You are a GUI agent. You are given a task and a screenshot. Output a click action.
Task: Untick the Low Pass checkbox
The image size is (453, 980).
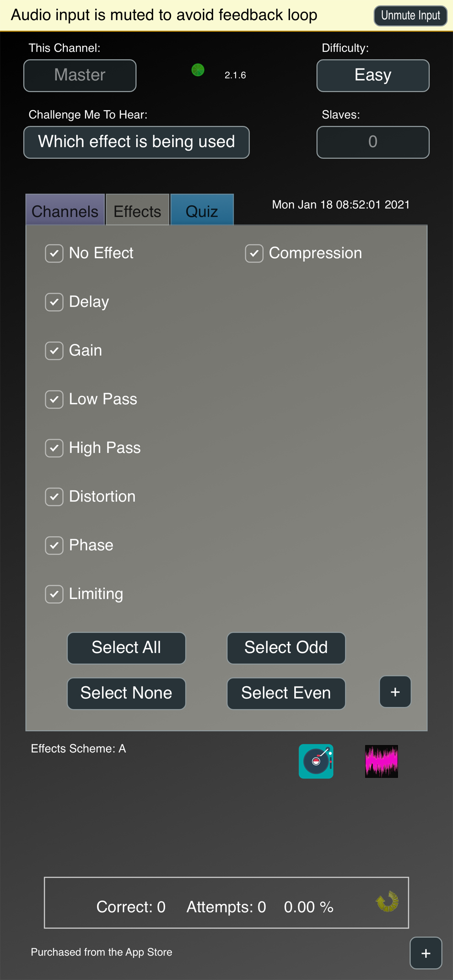pyautogui.click(x=54, y=400)
